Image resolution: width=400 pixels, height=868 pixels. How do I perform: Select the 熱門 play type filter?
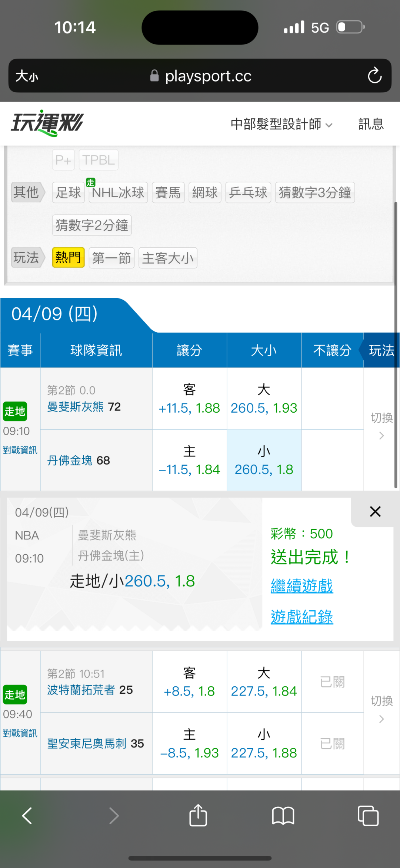(x=68, y=258)
